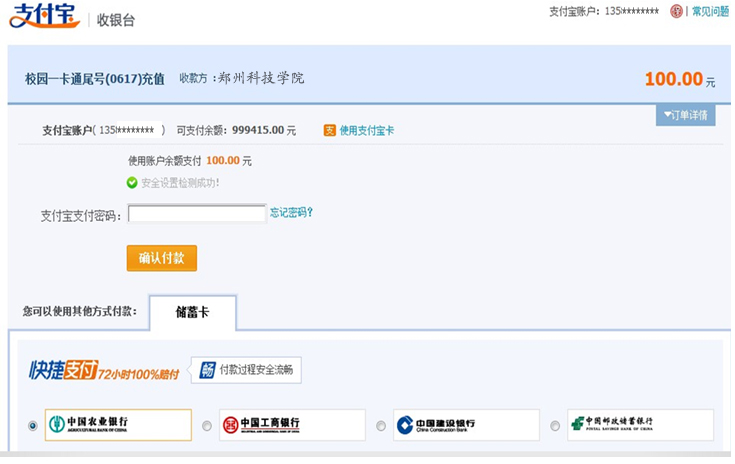Click the 快捷支付 logo
The height and width of the screenshot is (464, 735).
[63, 370]
